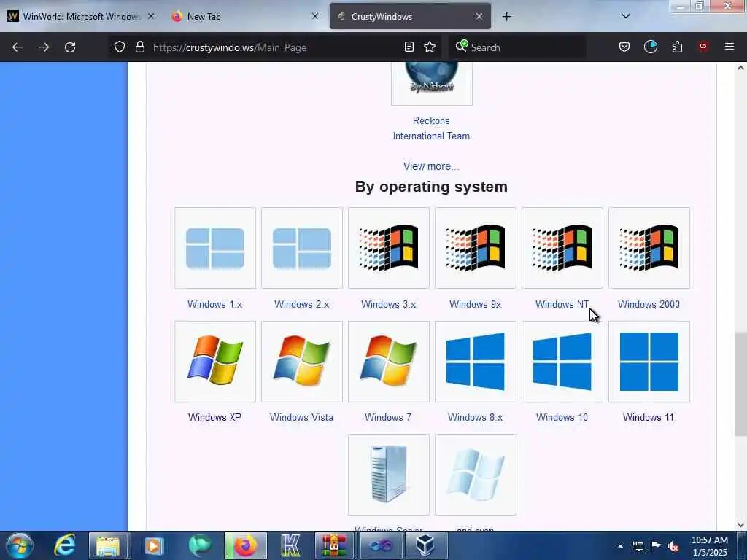Follow the Windows 7 text link
Image resolution: width=747 pixels, height=560 pixels.
point(388,417)
